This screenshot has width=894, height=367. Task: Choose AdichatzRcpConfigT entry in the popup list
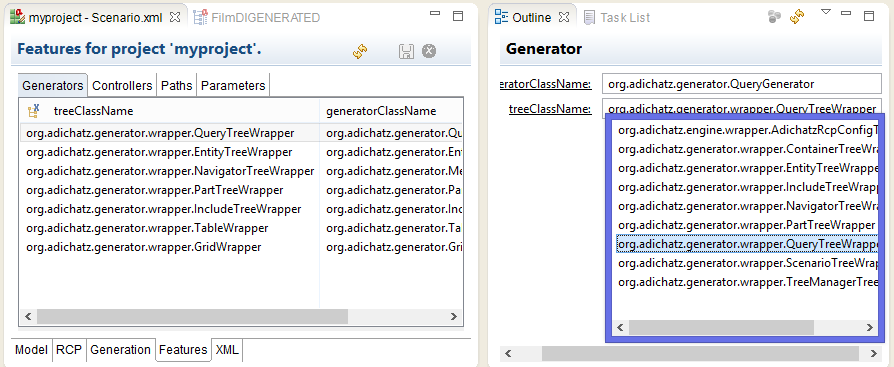click(747, 131)
